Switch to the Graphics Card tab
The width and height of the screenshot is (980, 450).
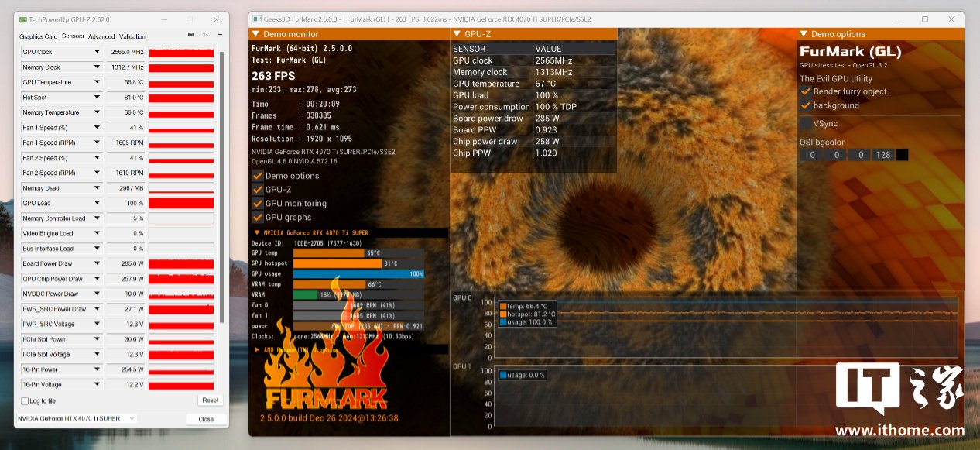(x=39, y=36)
